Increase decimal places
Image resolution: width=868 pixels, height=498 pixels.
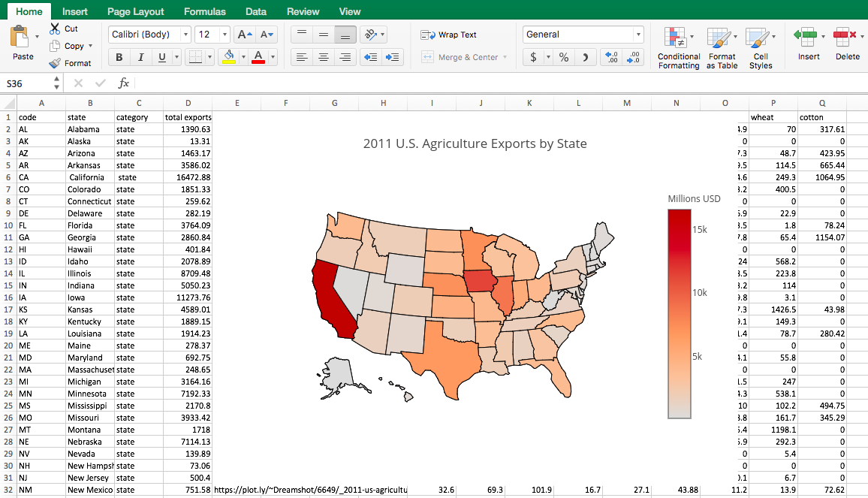pyautogui.click(x=611, y=57)
